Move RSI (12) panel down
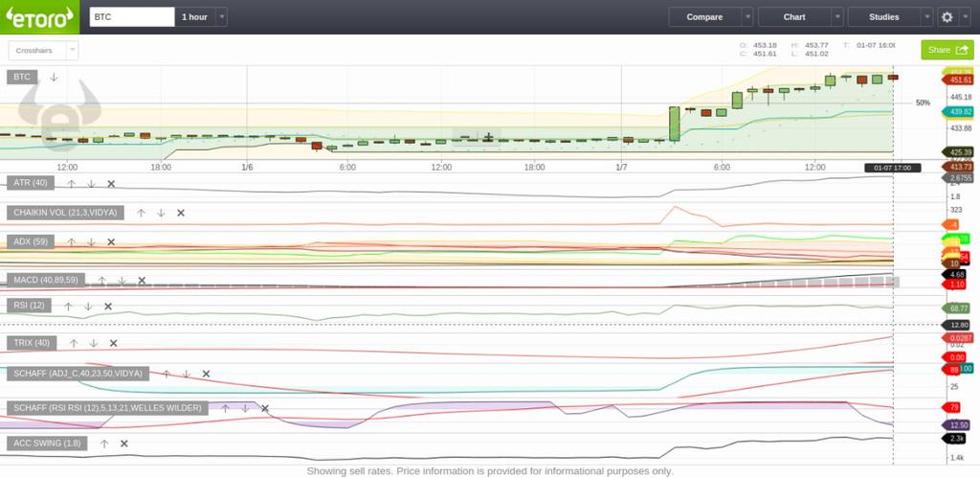 coord(88,306)
